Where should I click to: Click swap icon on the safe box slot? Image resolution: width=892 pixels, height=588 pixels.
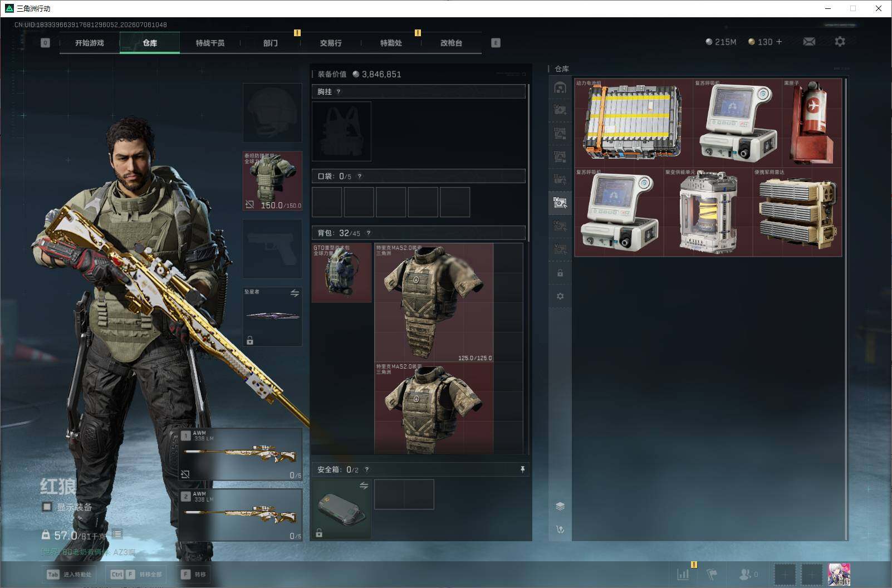[x=364, y=486]
